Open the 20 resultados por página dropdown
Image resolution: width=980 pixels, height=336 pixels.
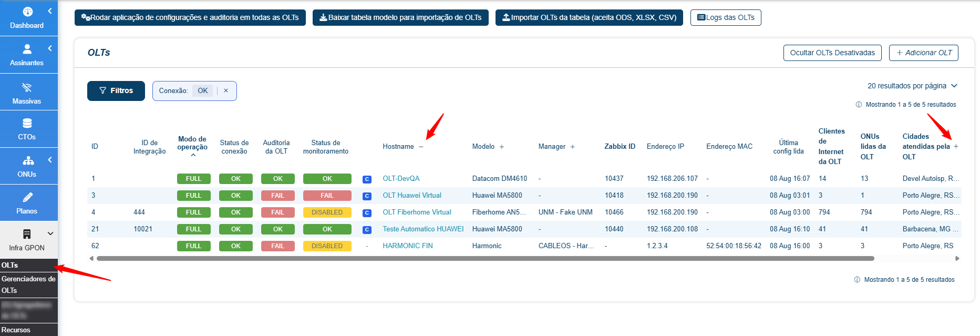click(x=912, y=86)
